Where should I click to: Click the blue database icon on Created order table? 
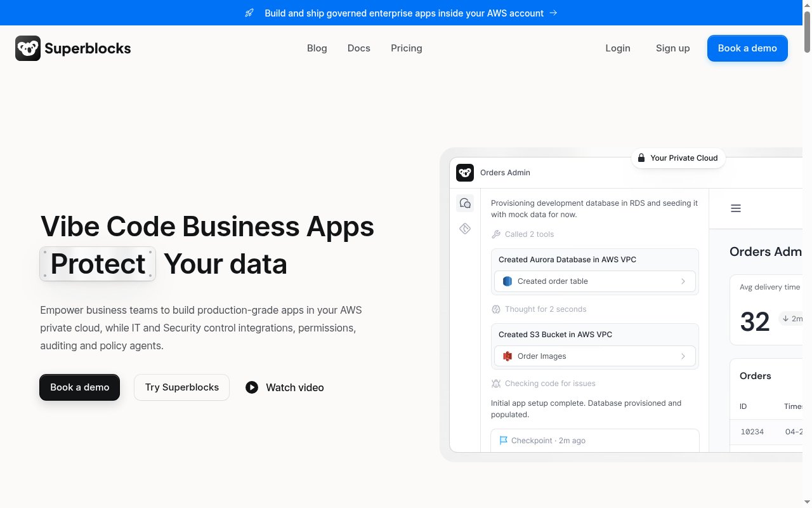[507, 281]
